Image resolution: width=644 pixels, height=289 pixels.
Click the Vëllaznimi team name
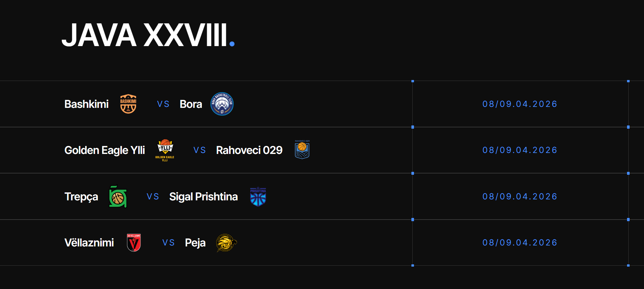pyautogui.click(x=89, y=243)
